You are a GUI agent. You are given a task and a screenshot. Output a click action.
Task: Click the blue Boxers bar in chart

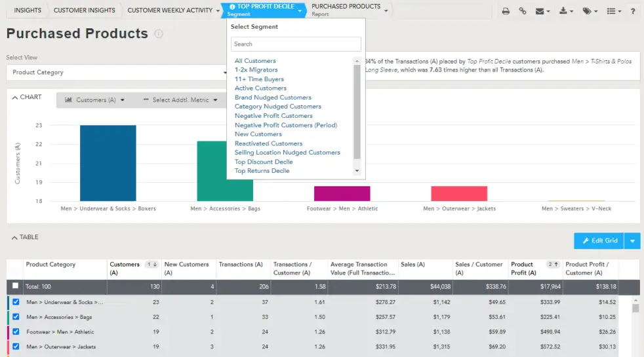coord(108,162)
